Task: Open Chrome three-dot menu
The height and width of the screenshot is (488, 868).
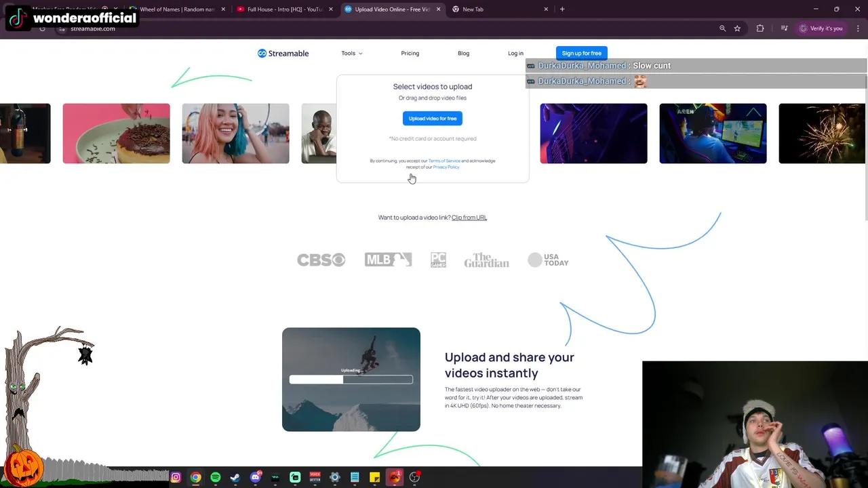Action: [x=858, y=28]
